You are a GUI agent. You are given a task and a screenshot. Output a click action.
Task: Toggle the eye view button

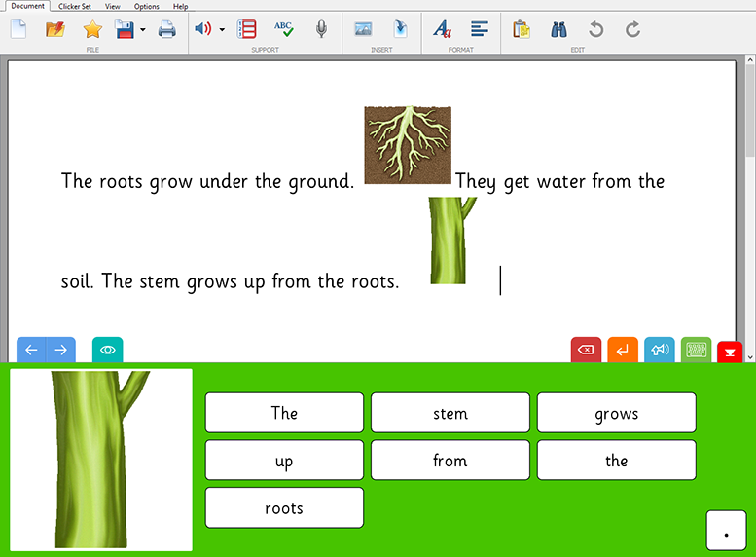tap(108, 350)
